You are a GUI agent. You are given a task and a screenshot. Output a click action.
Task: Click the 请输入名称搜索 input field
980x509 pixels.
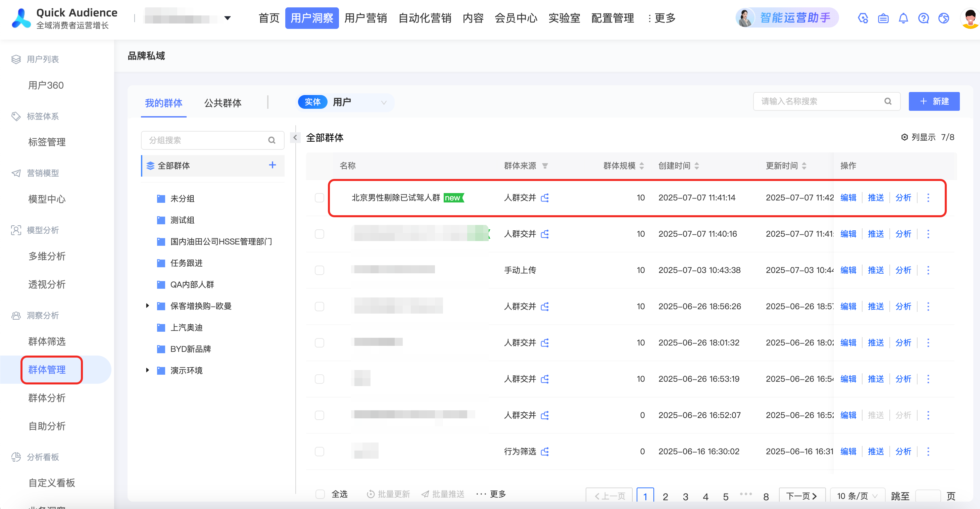[x=826, y=101]
